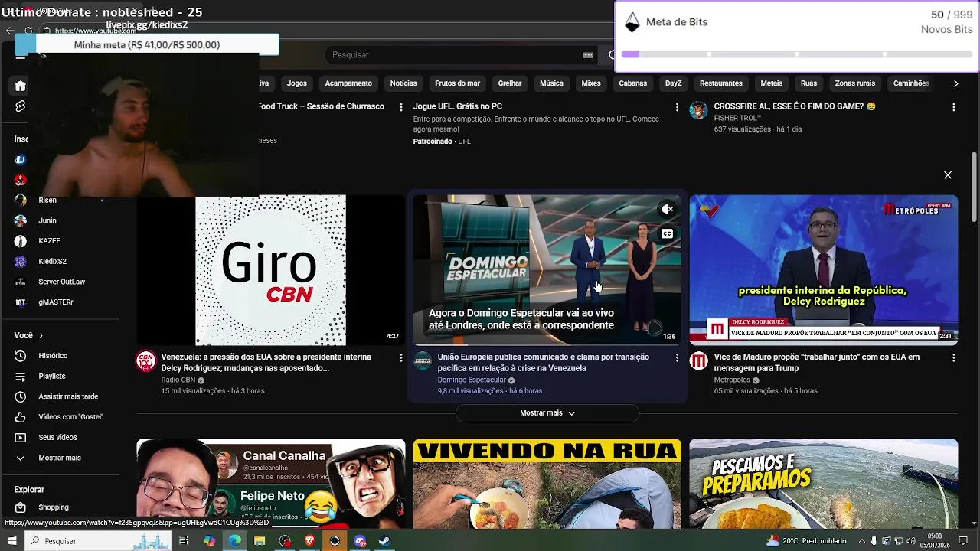Dismiss the news shelf with the X
The image size is (980, 551).
[x=948, y=175]
